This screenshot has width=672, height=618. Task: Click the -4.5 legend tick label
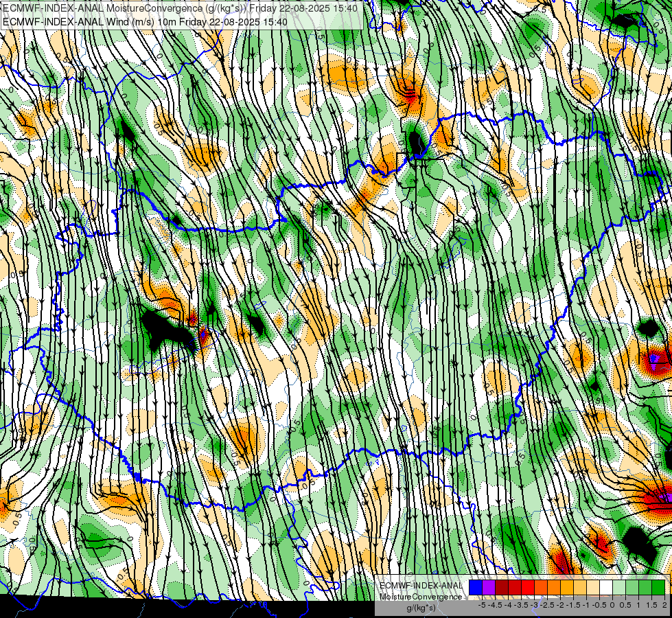pyautogui.click(x=496, y=605)
